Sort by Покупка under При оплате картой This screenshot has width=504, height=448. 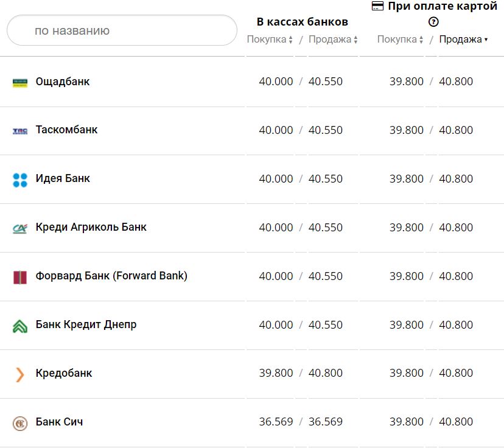[401, 40]
